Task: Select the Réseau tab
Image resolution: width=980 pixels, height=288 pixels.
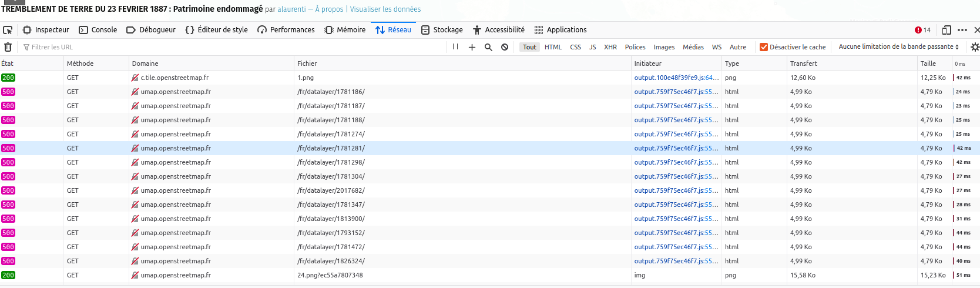Action: coord(393,30)
